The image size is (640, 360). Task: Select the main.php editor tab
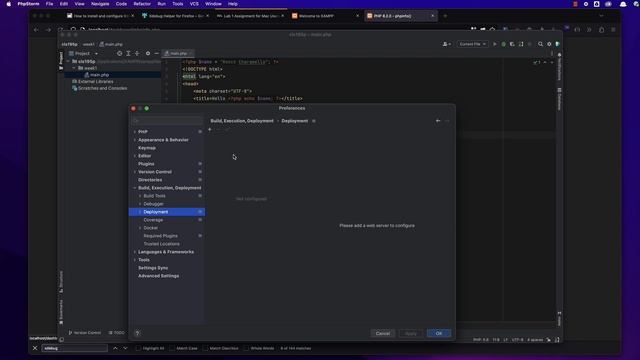coord(178,53)
